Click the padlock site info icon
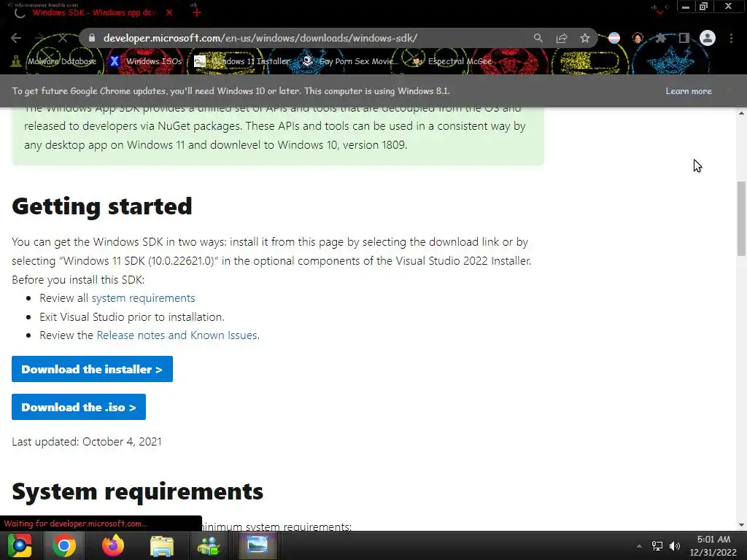Viewport: 747px width, 560px height. click(x=92, y=38)
